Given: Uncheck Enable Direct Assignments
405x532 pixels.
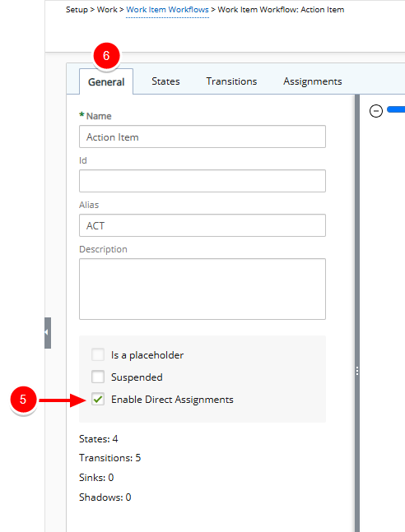Looking at the screenshot, I should click(98, 400).
